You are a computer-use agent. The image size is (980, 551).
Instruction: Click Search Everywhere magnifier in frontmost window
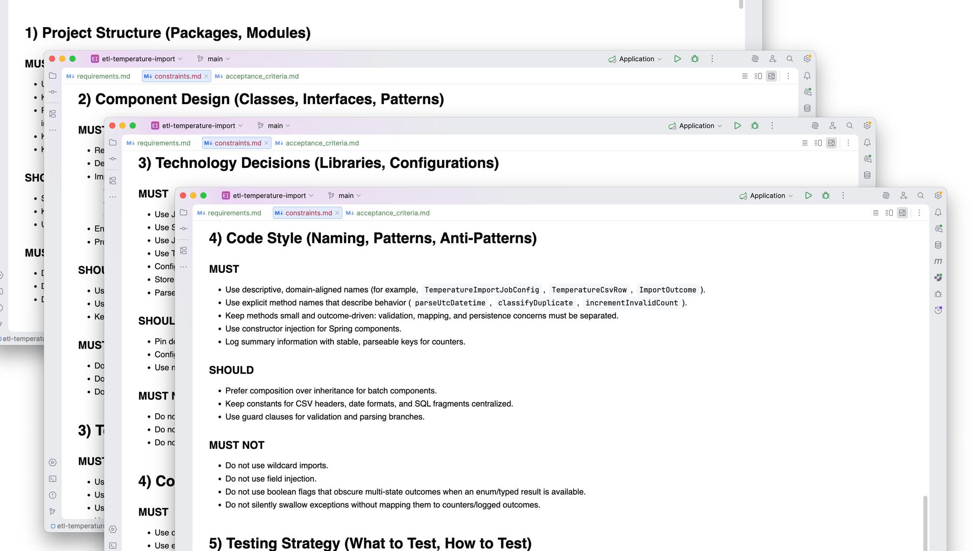click(x=920, y=195)
